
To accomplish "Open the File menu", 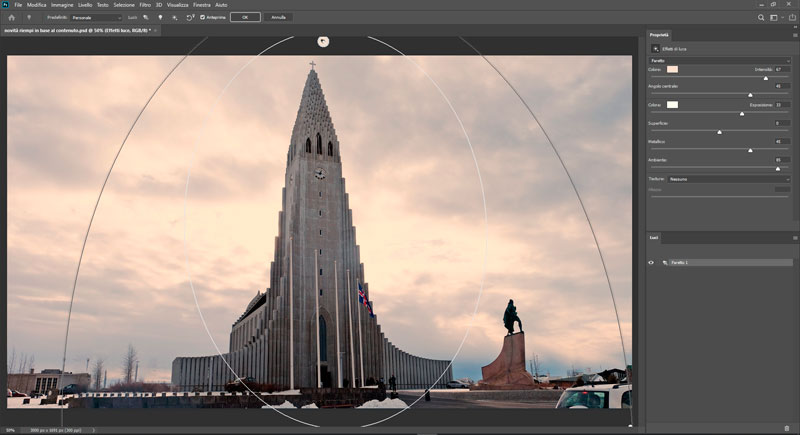I will [18, 5].
